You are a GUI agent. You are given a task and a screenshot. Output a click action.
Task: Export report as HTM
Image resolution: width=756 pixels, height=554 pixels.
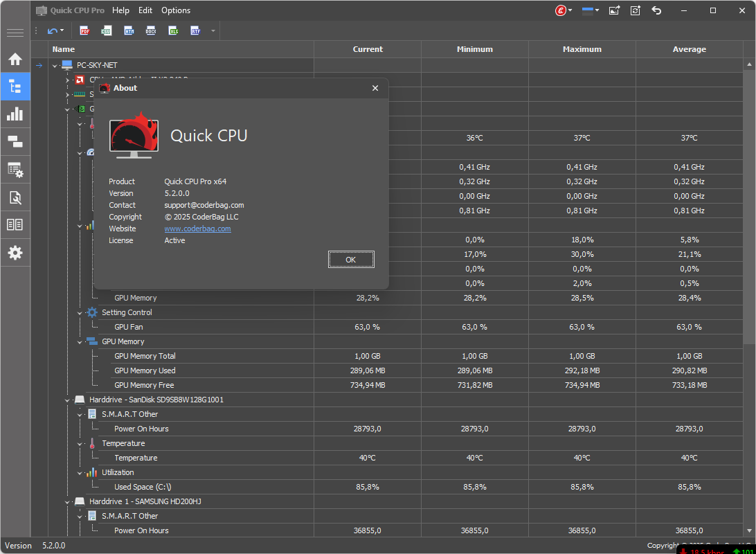click(129, 31)
